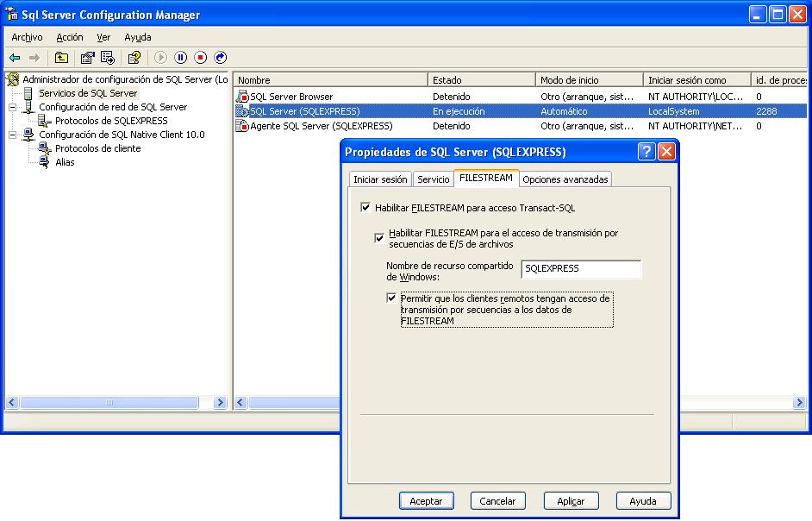
Task: Toggle FILESTREAM acceso de transmisión E/S checkbox
Action: (x=379, y=238)
